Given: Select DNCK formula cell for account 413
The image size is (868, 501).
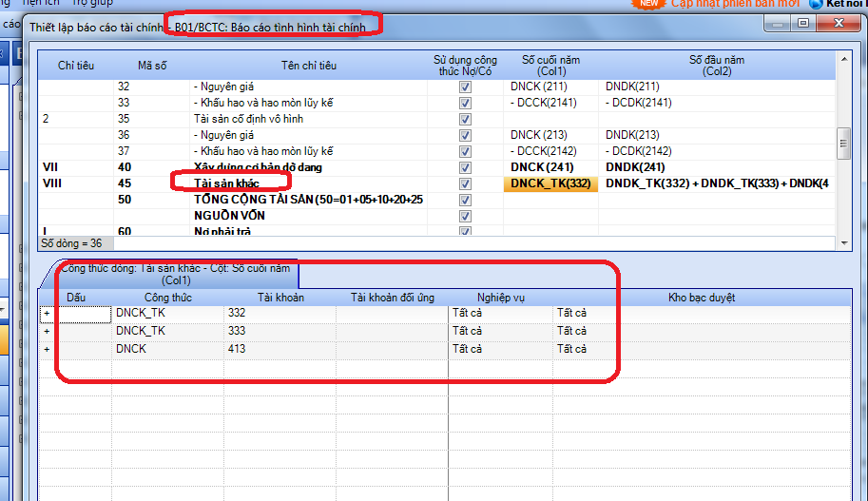Looking at the screenshot, I should tap(167, 349).
